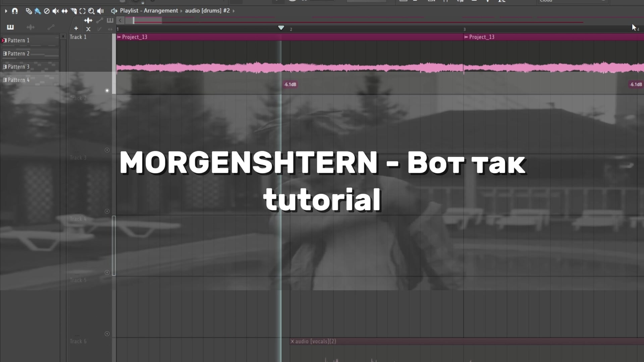Viewport: 644px width, 362px height.
Task: Select the Draw pencil tool
Action: (29, 11)
